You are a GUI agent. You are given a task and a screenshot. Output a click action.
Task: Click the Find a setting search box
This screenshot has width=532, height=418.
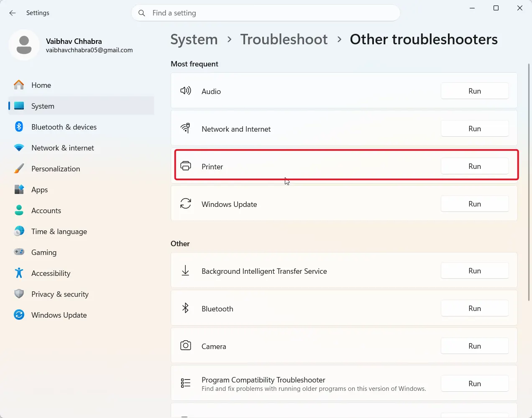pyautogui.click(x=266, y=13)
